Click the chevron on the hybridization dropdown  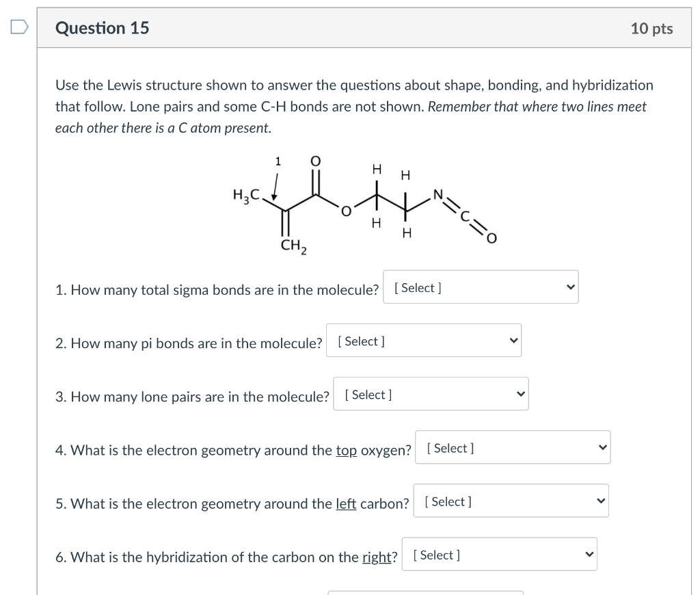tap(588, 554)
